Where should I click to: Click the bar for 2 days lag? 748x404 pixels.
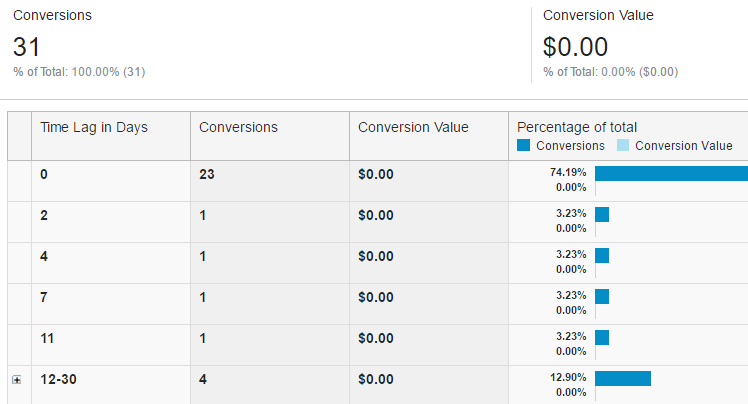click(x=601, y=214)
